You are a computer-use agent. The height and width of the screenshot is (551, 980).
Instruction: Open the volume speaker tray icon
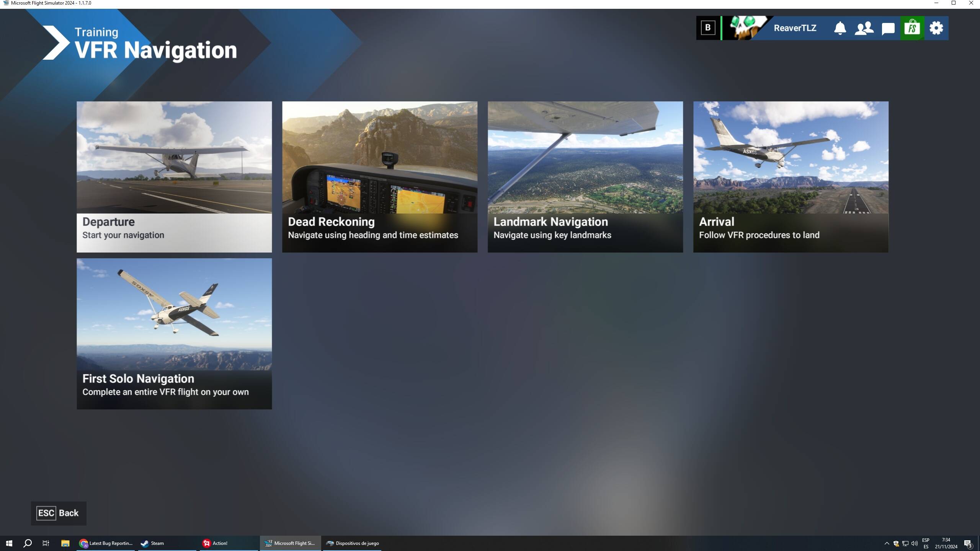[915, 543]
